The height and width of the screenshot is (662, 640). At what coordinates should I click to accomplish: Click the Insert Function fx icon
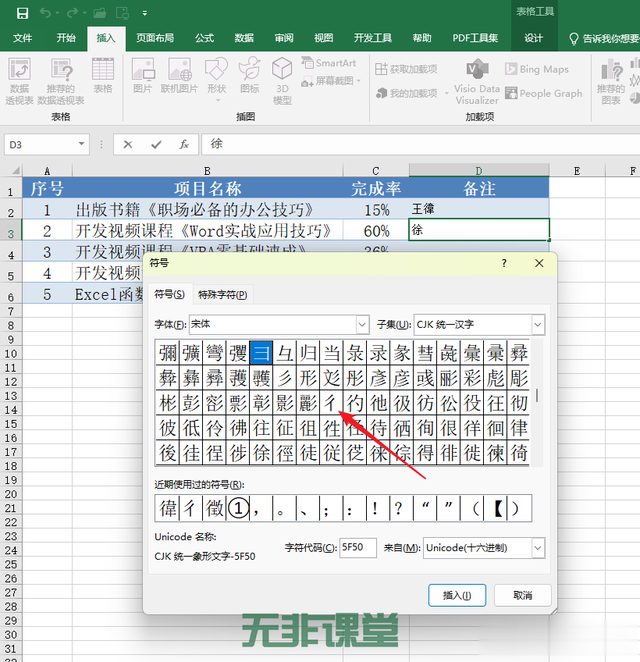pos(184,145)
